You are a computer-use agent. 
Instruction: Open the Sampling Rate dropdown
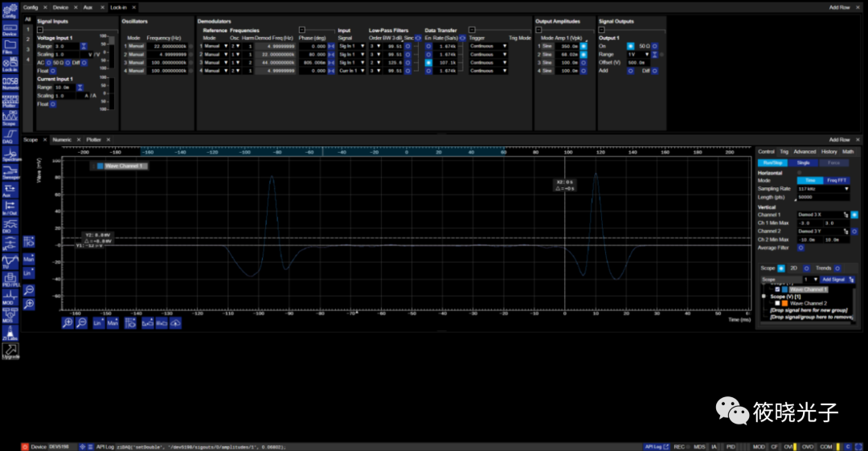[x=823, y=189]
